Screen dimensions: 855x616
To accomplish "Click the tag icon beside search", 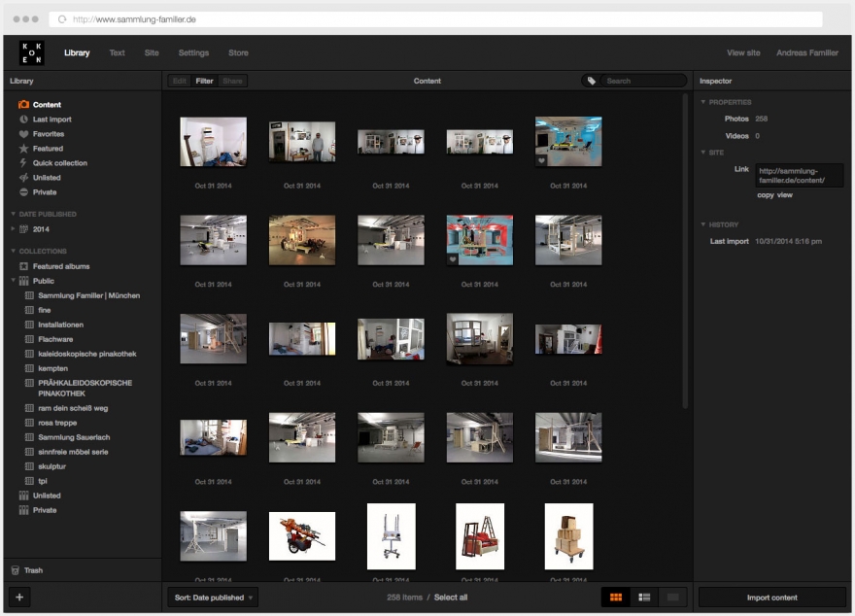I will (x=591, y=81).
